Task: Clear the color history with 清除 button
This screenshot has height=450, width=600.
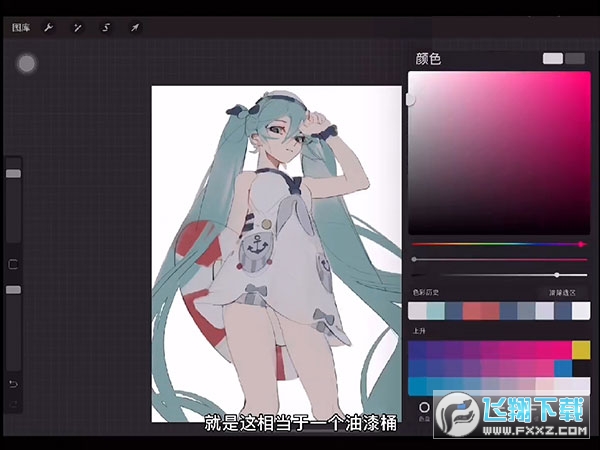Action: pyautogui.click(x=562, y=292)
